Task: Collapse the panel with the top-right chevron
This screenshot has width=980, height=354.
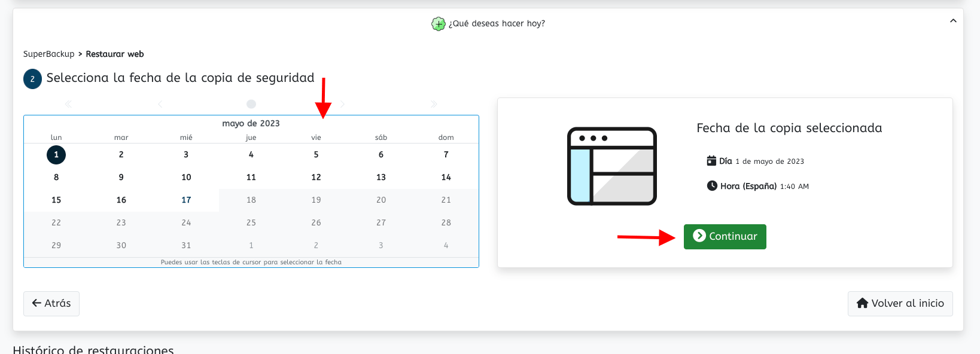Action: (x=953, y=21)
